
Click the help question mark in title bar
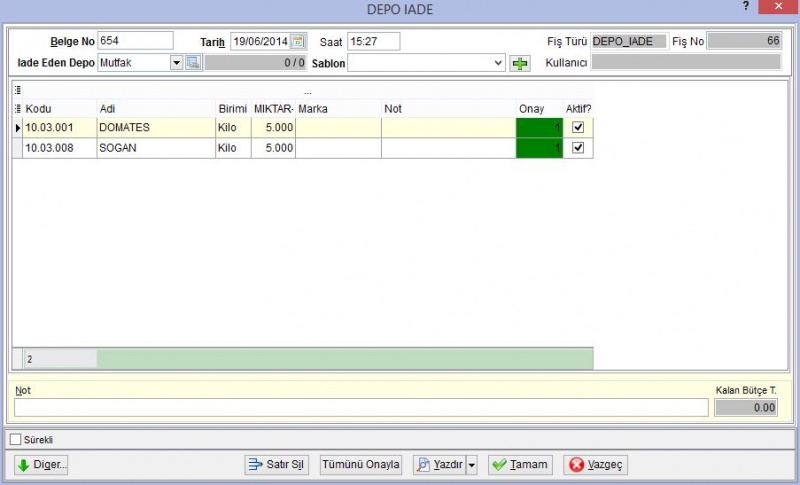pyautogui.click(x=746, y=7)
